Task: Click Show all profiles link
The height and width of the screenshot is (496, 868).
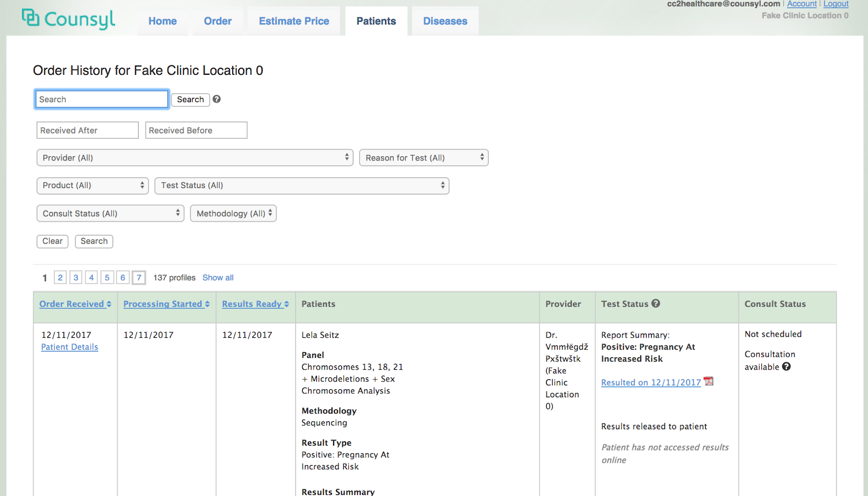Action: click(x=218, y=277)
